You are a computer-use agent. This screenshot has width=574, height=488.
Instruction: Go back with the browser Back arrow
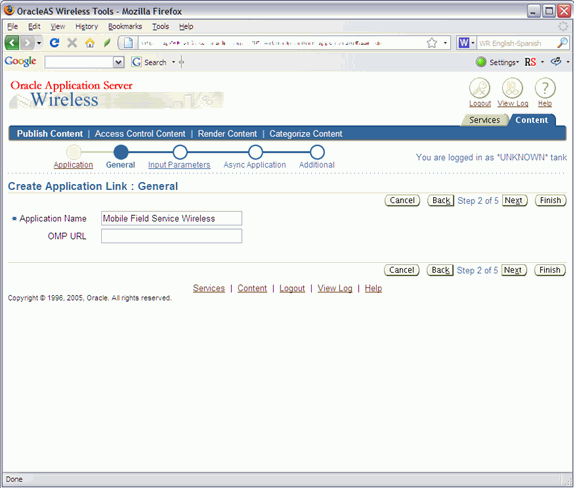[12, 43]
